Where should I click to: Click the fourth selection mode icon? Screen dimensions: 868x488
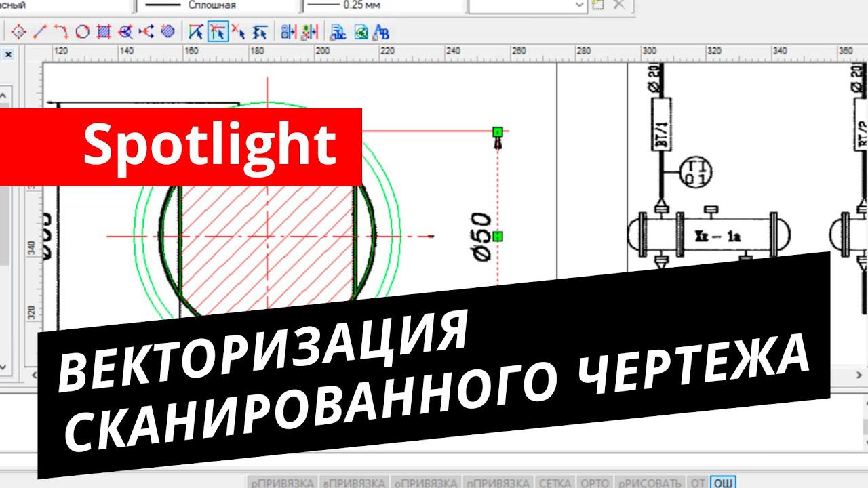(x=259, y=31)
